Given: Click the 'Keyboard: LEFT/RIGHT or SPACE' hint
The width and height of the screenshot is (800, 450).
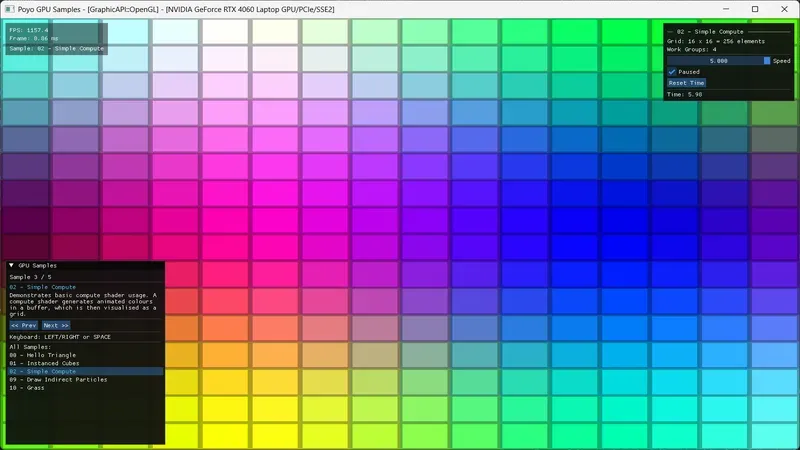Looking at the screenshot, I should (x=60, y=337).
